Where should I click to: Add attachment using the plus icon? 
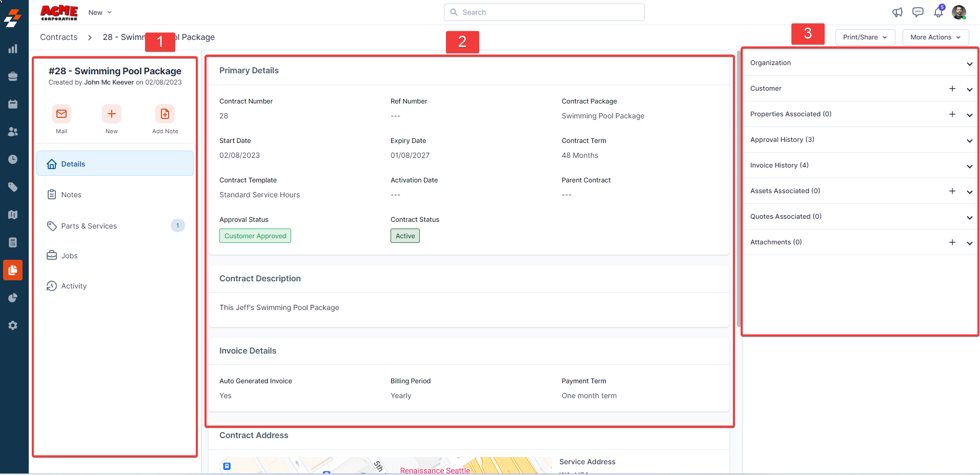click(x=952, y=242)
